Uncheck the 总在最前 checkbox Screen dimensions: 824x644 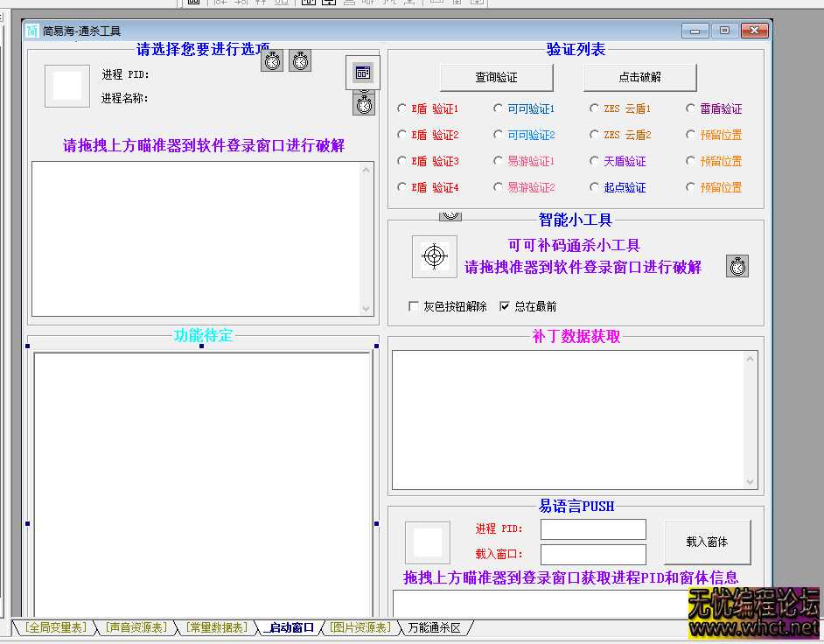click(504, 306)
